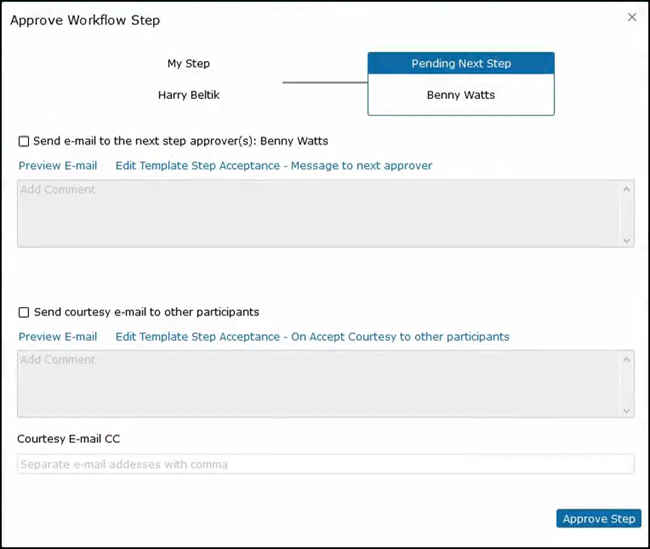Open Preview E-mail for next approver message
The width and height of the screenshot is (650, 549).
tap(58, 166)
